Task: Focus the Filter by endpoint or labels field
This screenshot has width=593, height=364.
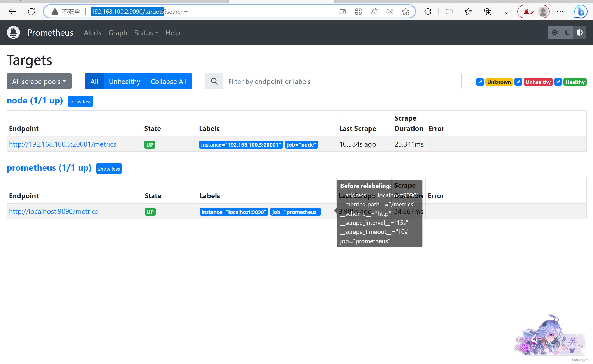Action: point(342,81)
